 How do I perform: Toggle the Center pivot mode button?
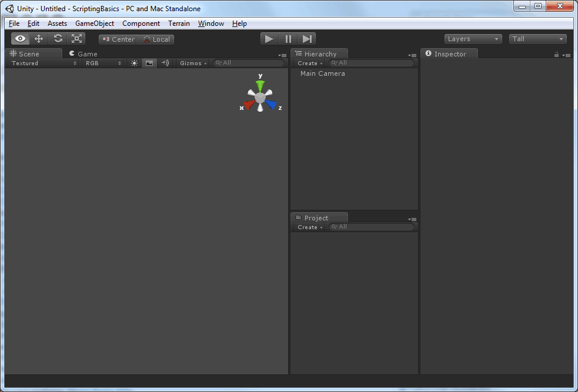click(118, 39)
